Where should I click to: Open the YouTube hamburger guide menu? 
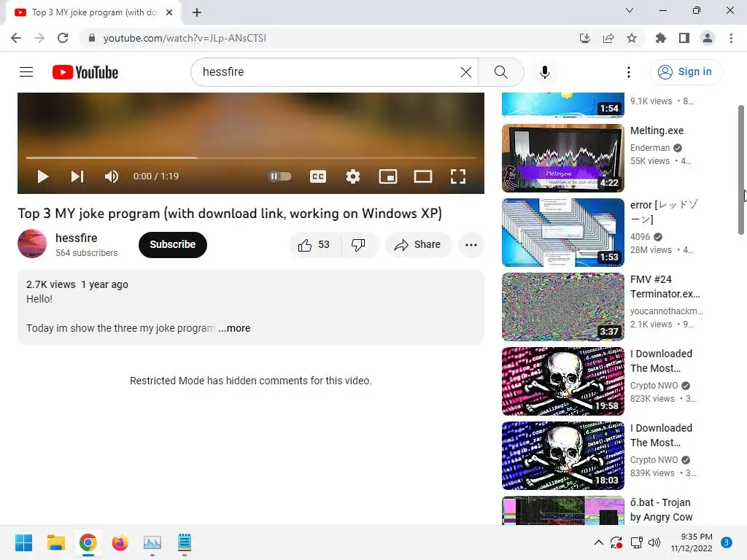click(x=26, y=72)
